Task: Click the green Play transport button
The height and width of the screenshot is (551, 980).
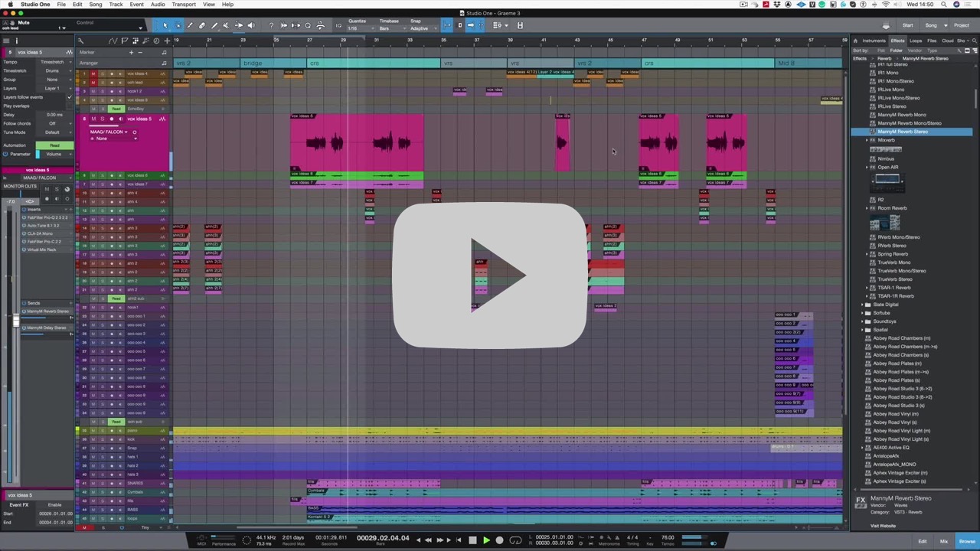Action: [x=486, y=540]
